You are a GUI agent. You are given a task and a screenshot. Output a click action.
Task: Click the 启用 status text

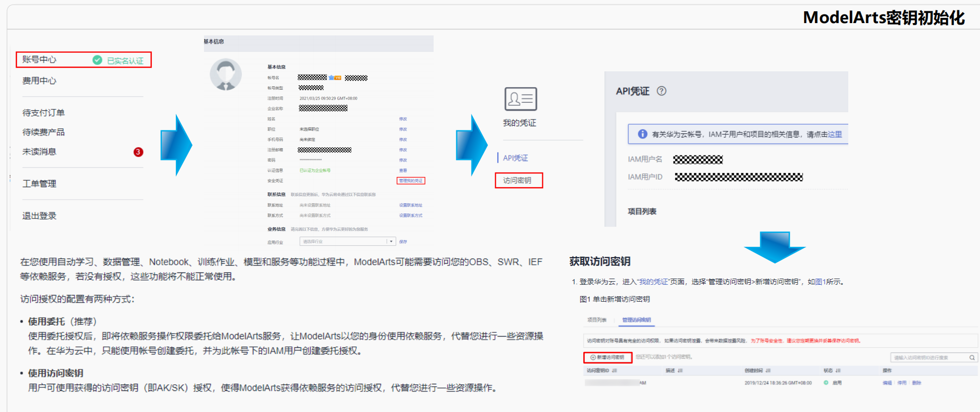837,383
